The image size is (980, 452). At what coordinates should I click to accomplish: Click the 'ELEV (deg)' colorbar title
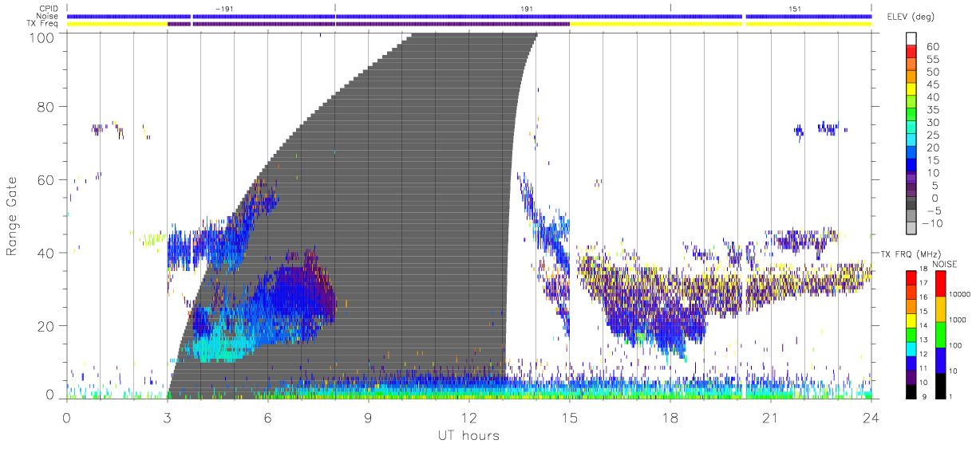pyautogui.click(x=911, y=17)
